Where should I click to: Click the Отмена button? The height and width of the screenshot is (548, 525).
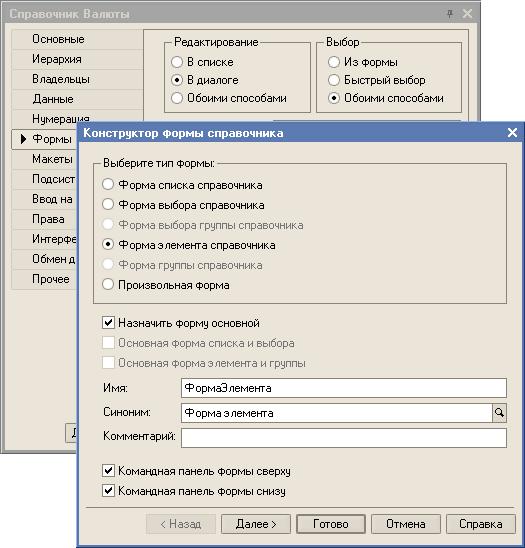tap(406, 524)
